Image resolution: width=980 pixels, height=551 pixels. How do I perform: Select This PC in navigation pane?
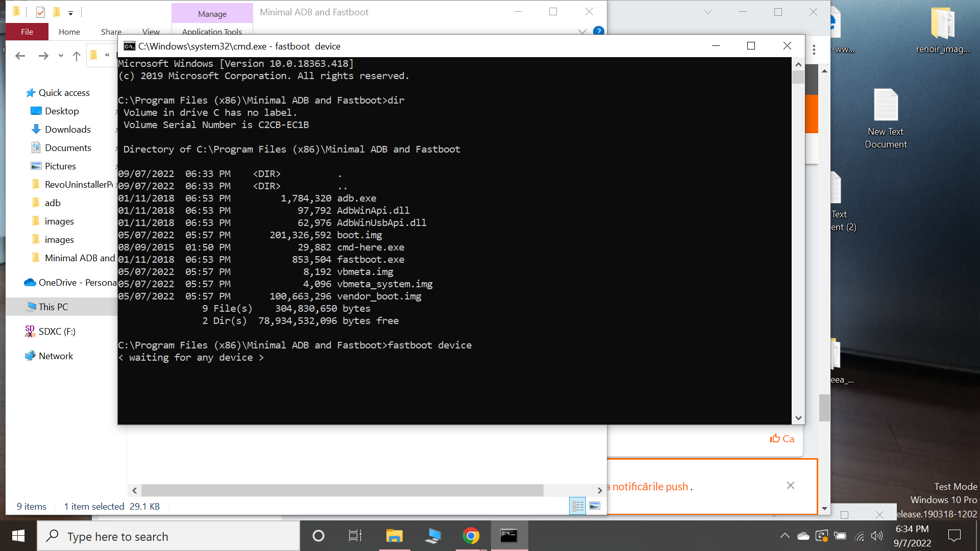53,307
